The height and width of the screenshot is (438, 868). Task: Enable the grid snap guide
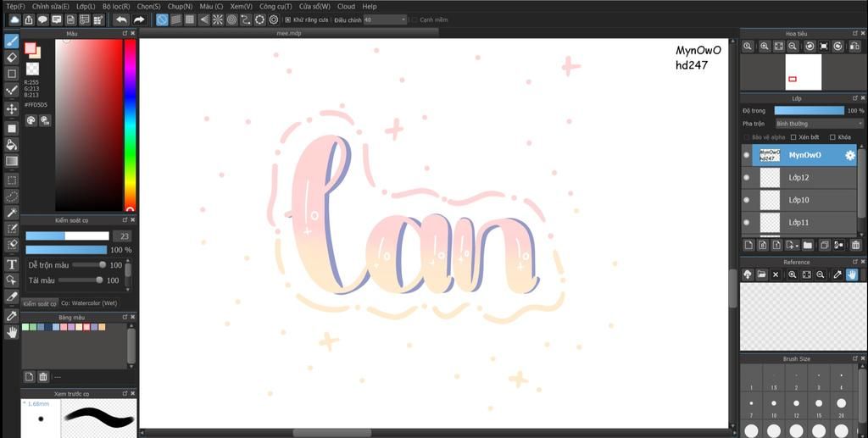point(190,20)
